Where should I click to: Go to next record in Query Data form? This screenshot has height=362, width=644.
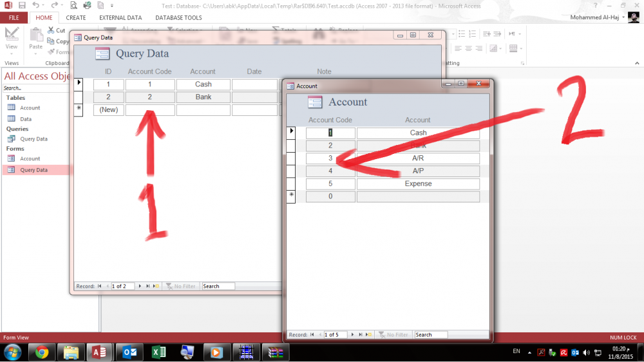(140, 286)
